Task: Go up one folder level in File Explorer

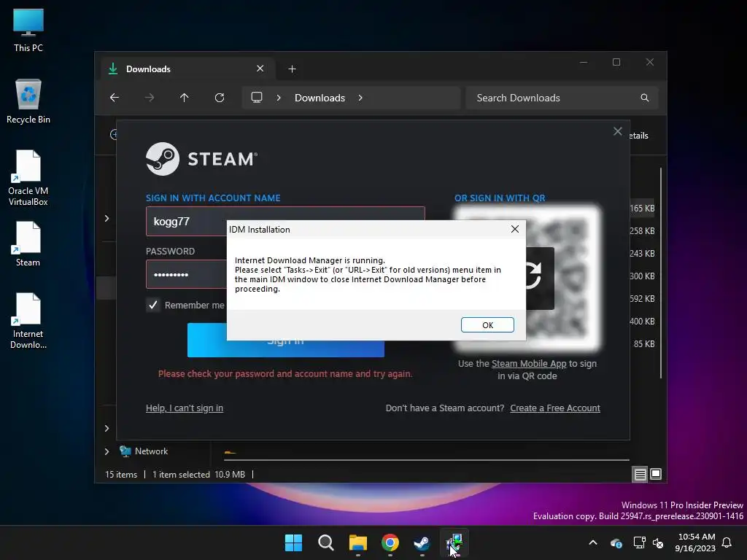Action: click(185, 98)
